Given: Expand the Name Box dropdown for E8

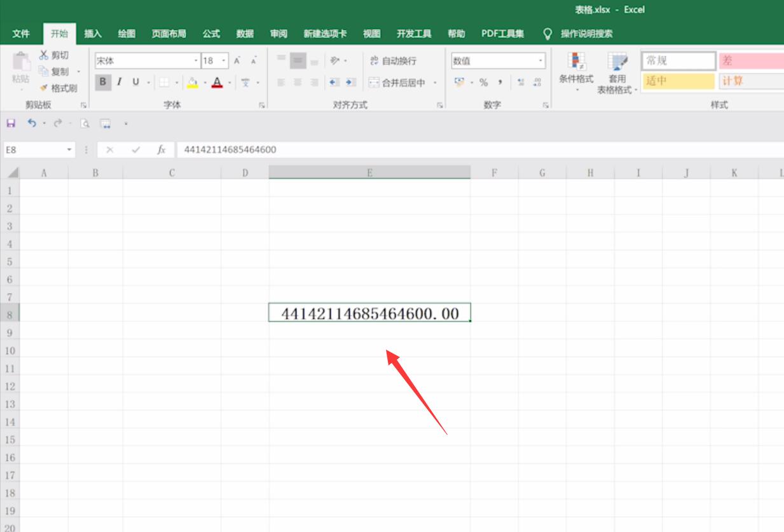Looking at the screenshot, I should [70, 150].
